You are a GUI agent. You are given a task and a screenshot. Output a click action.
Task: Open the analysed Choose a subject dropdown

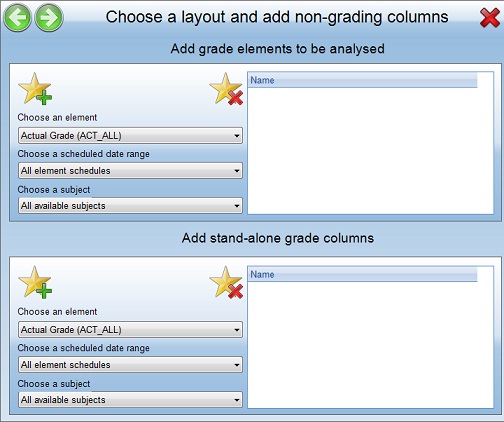(130, 206)
